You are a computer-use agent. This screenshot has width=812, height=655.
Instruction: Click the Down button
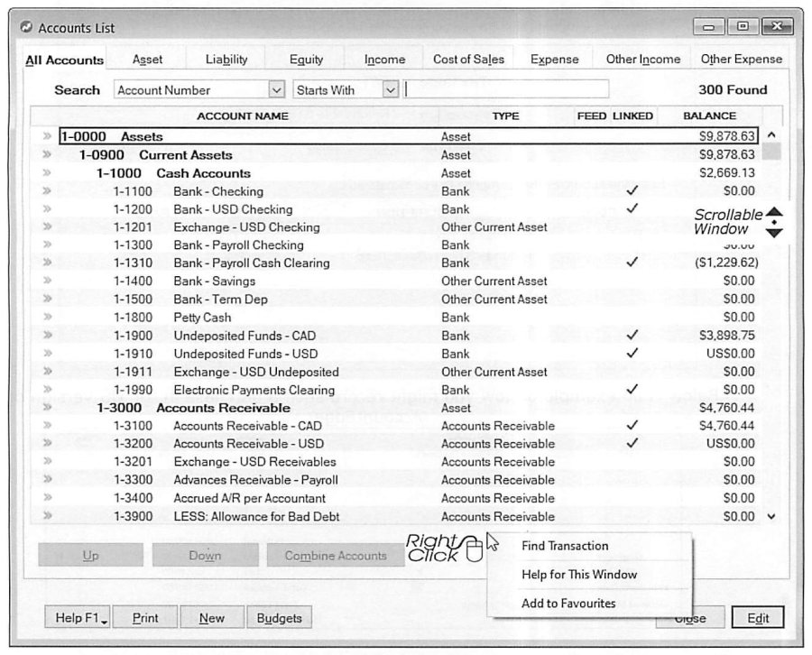(x=205, y=555)
